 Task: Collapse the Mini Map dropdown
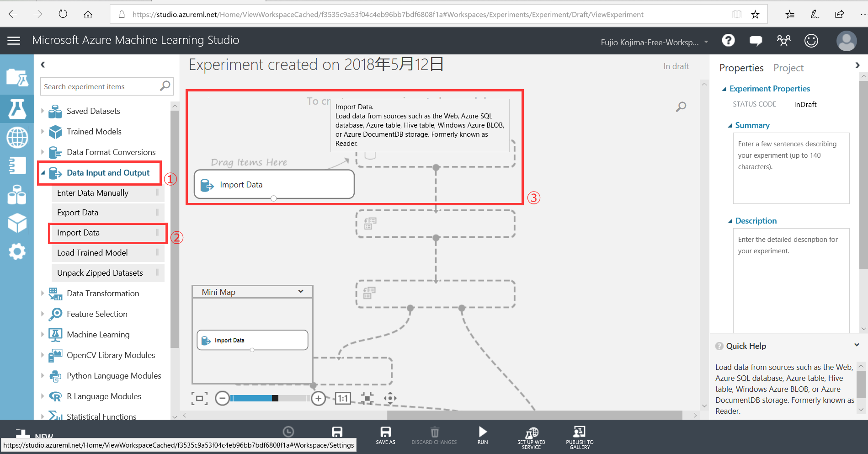click(x=301, y=292)
